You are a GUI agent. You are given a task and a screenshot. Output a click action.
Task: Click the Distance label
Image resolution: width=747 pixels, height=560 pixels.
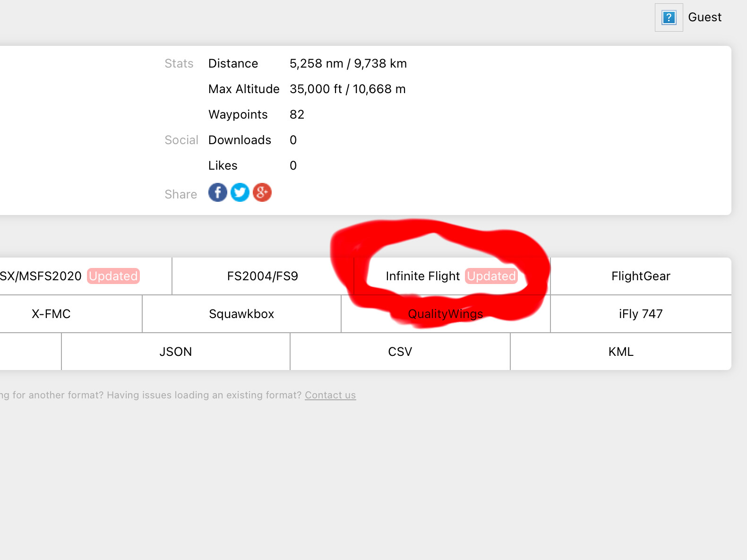point(233,63)
